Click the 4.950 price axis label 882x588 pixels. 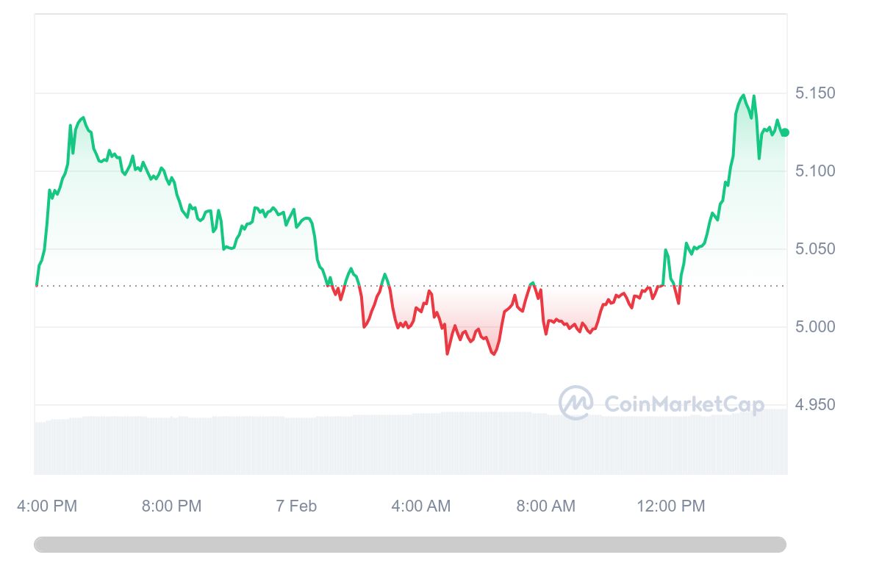[815, 405]
